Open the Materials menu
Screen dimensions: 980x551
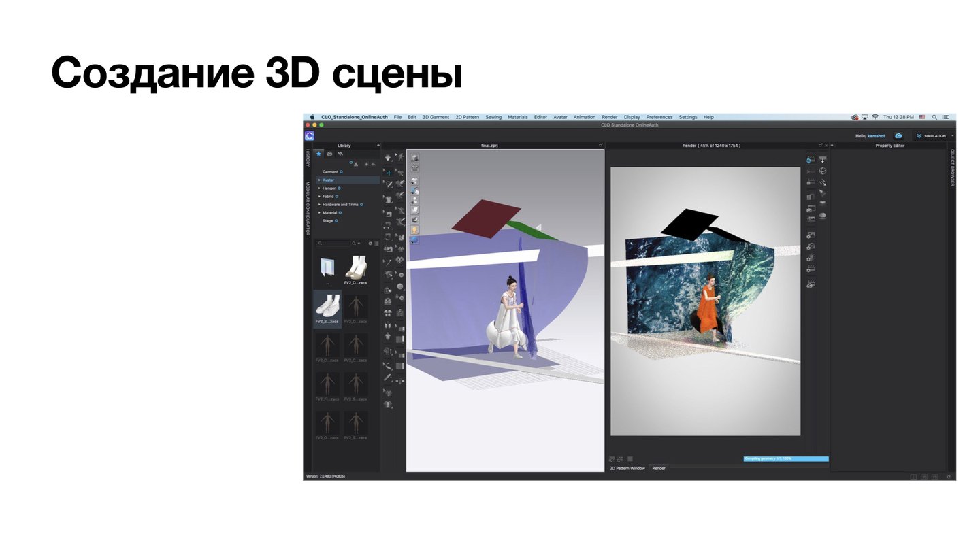[x=518, y=117]
